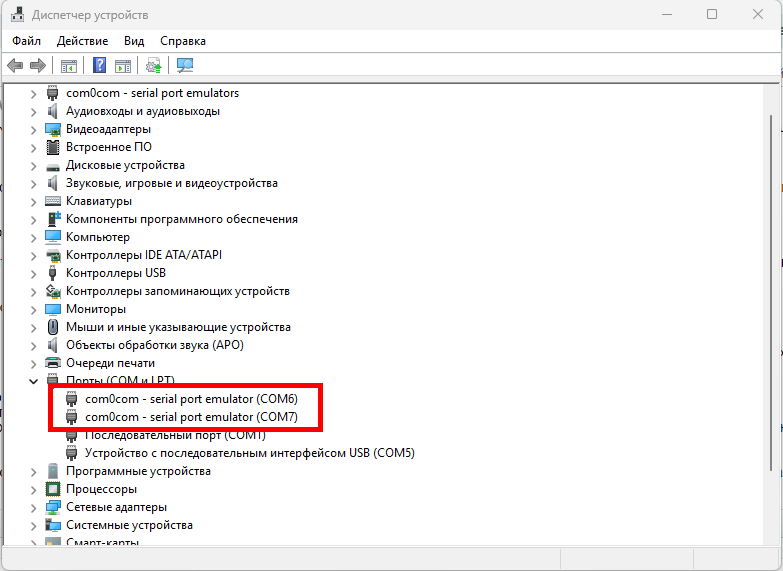
Task: Click the Мыши и иные указывающие устройства icon
Action: click(x=52, y=327)
